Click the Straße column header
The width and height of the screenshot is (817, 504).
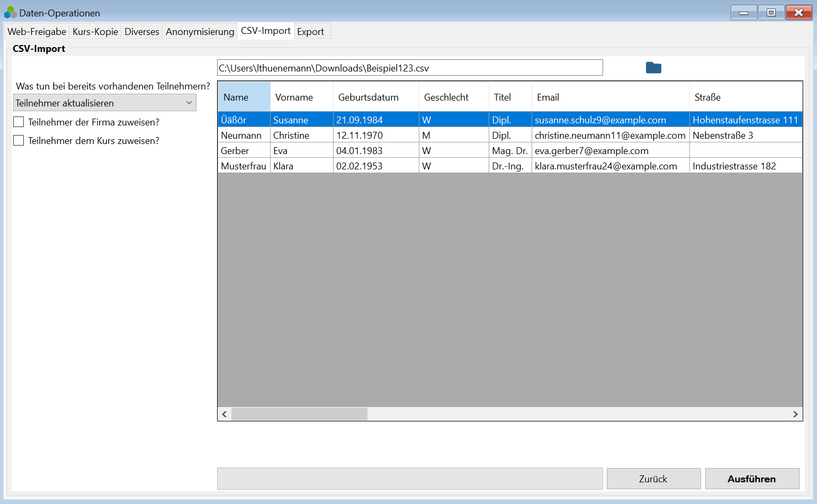pos(746,97)
